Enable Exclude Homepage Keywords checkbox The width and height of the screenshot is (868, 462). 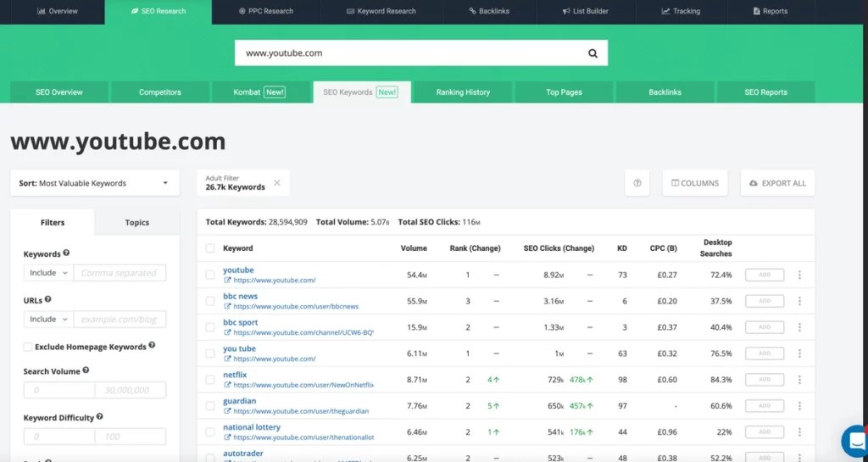pos(28,347)
